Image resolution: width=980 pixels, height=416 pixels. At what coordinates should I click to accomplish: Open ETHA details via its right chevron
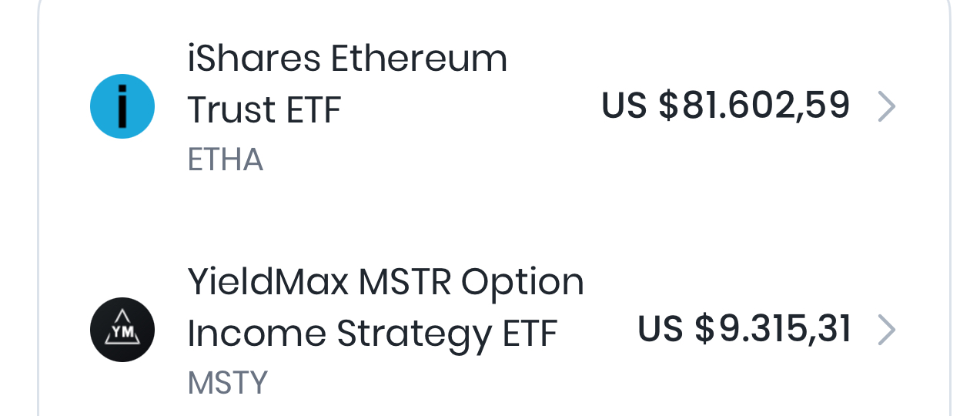pyautogui.click(x=886, y=107)
